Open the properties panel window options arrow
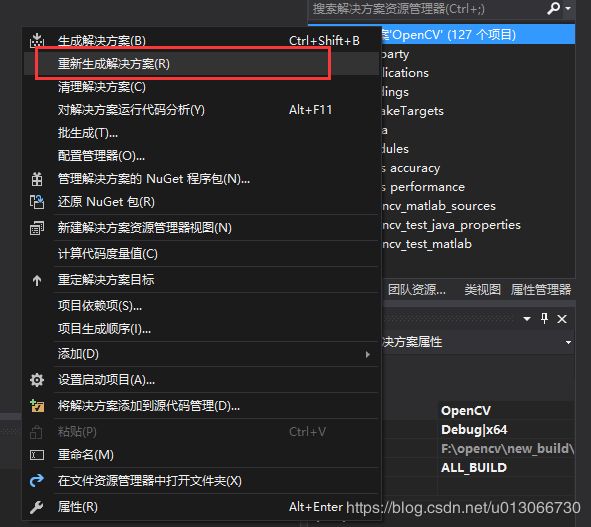 527,319
